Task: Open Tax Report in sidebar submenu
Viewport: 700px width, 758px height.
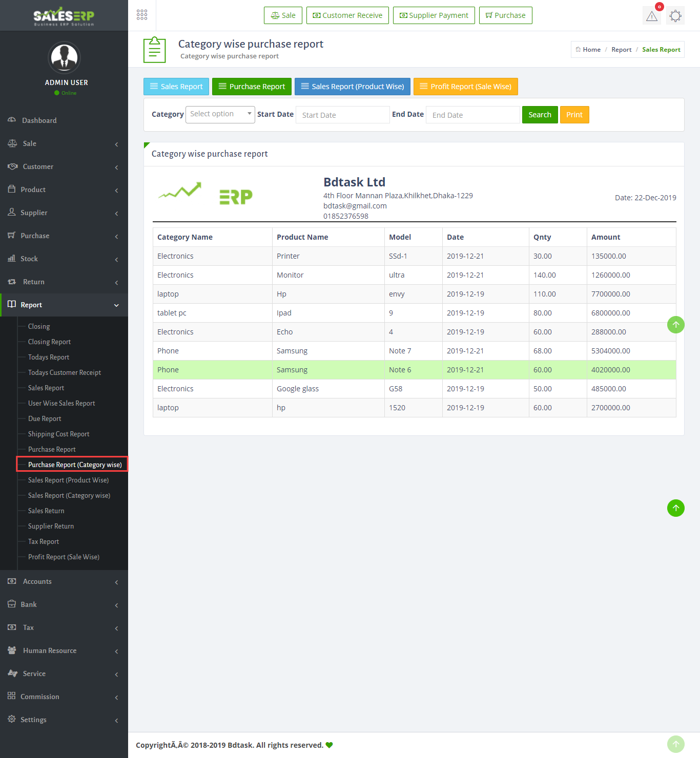Action: coord(44,541)
